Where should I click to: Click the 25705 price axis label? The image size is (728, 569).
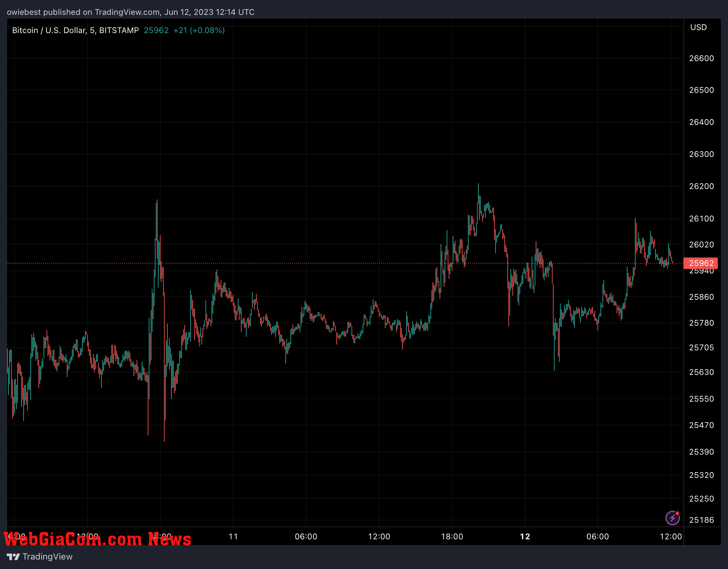(x=701, y=348)
